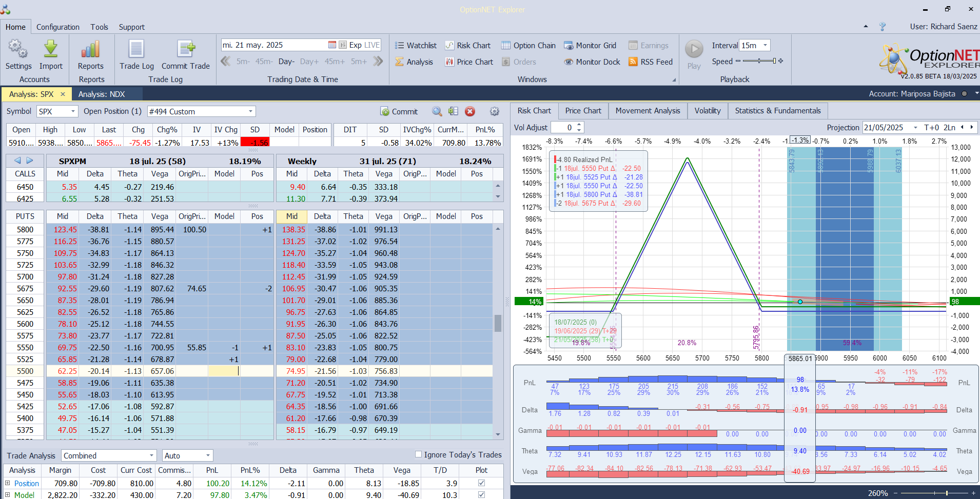The image size is (980, 499).
Task: Expand the Model row in Trade Analysis
Action: pos(8,495)
